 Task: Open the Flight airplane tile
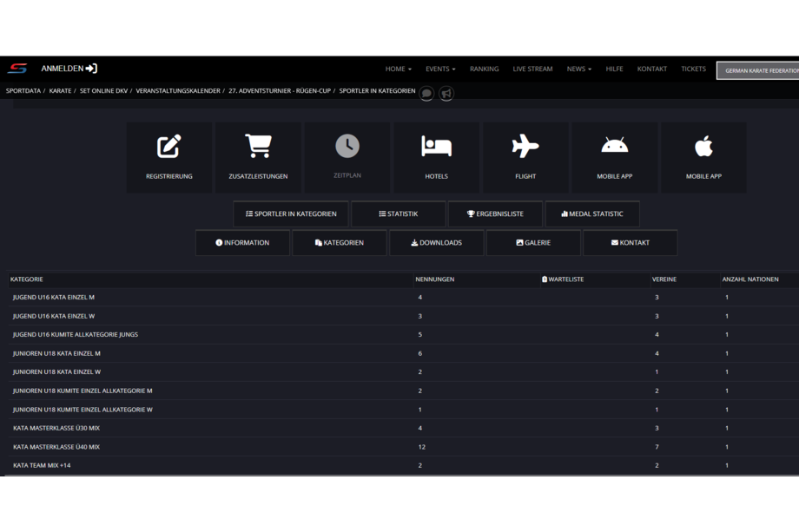pyautogui.click(x=525, y=157)
